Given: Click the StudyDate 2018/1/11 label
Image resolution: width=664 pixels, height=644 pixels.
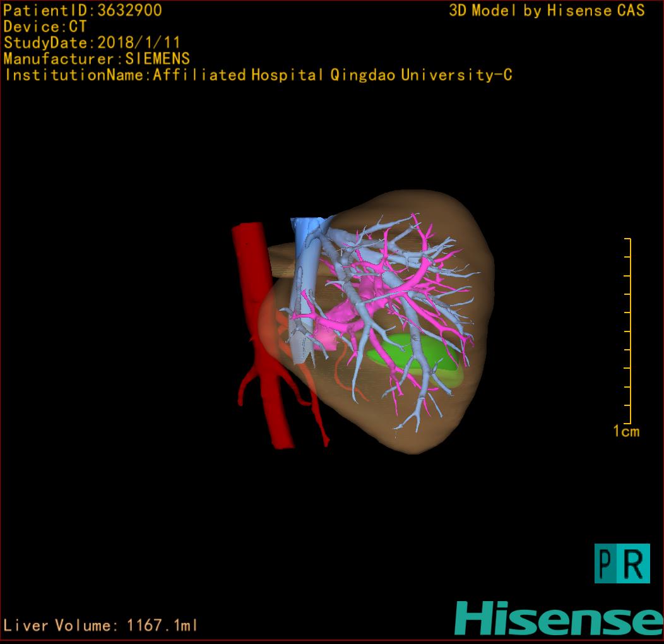Looking at the screenshot, I should (x=92, y=43).
